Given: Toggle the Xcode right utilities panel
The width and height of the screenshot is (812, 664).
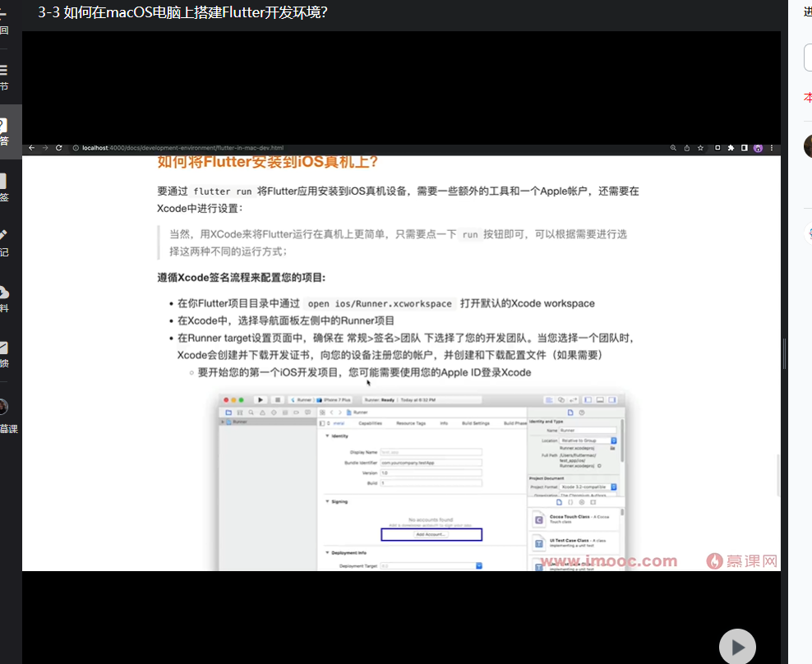Looking at the screenshot, I should point(612,400).
